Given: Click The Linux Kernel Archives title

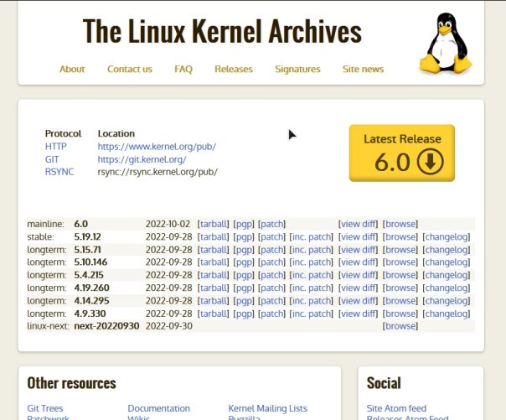Looking at the screenshot, I should click(x=222, y=31).
